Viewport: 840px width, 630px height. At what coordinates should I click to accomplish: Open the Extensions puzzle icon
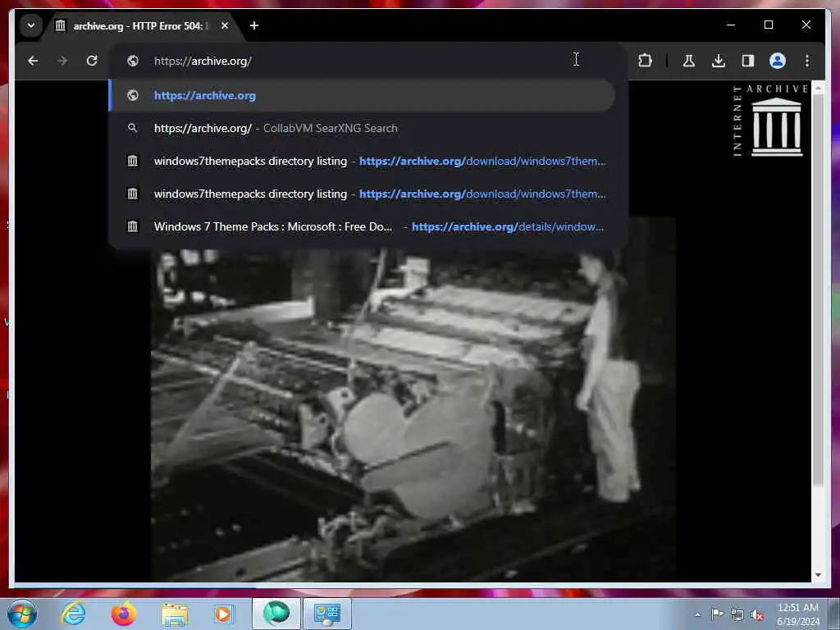[646, 61]
